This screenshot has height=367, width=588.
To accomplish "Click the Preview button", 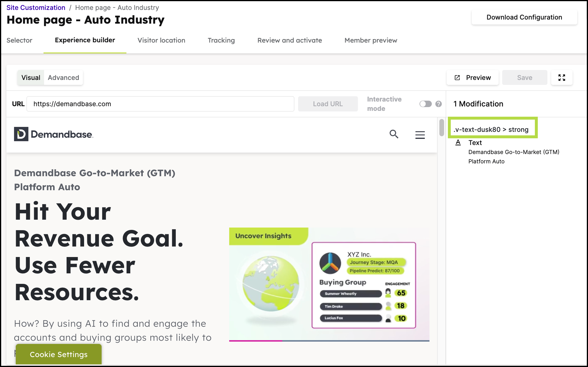I will (473, 78).
